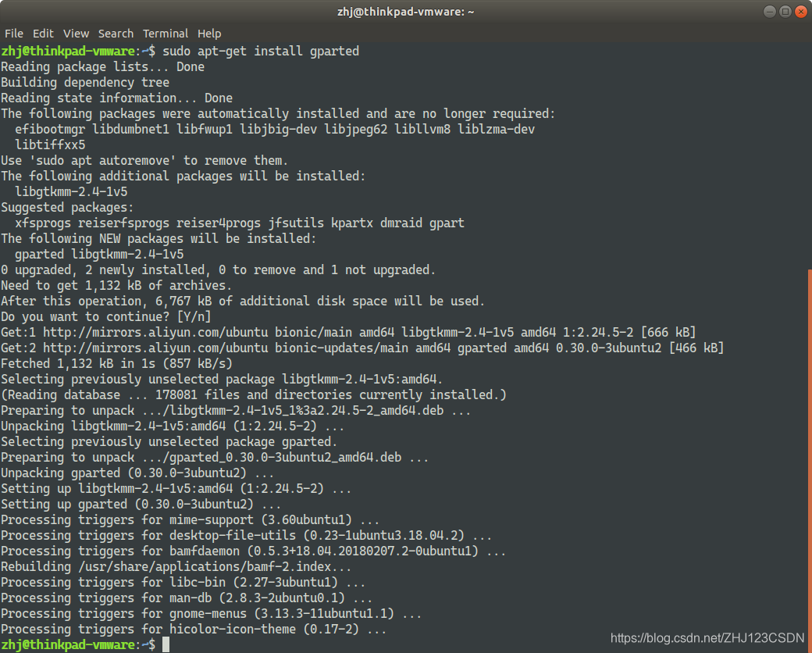Click 'Processing triggers for mime-support' line

click(x=190, y=519)
